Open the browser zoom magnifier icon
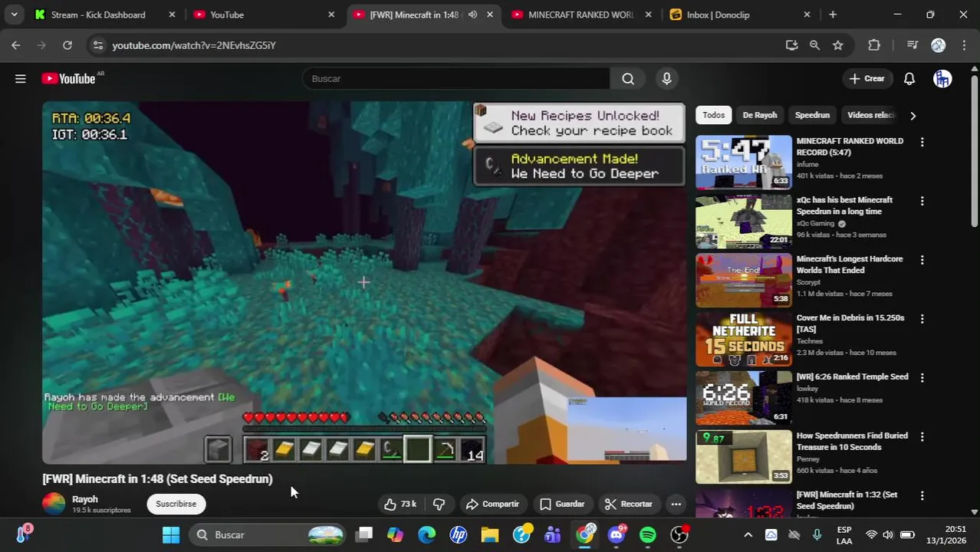Image resolution: width=980 pixels, height=552 pixels. 814,45
